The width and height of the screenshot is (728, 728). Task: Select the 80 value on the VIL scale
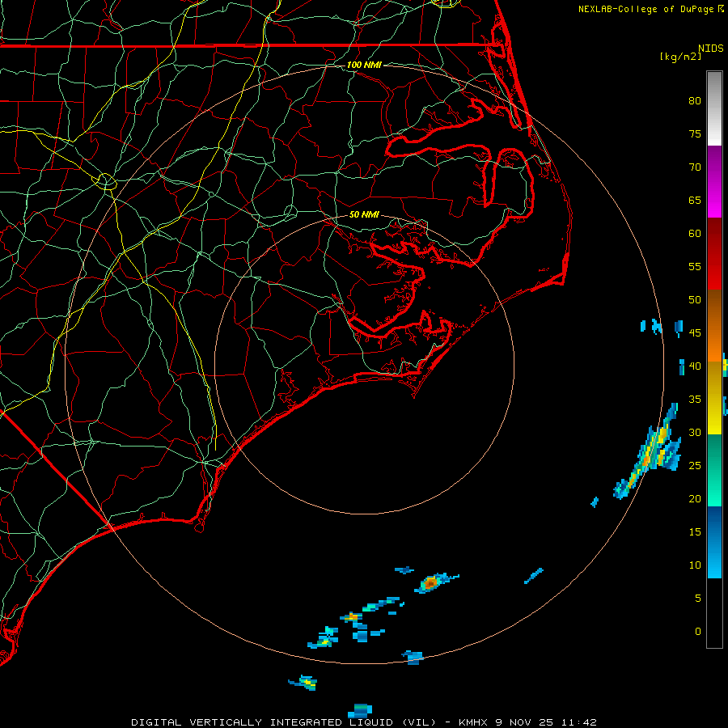pyautogui.click(x=695, y=101)
